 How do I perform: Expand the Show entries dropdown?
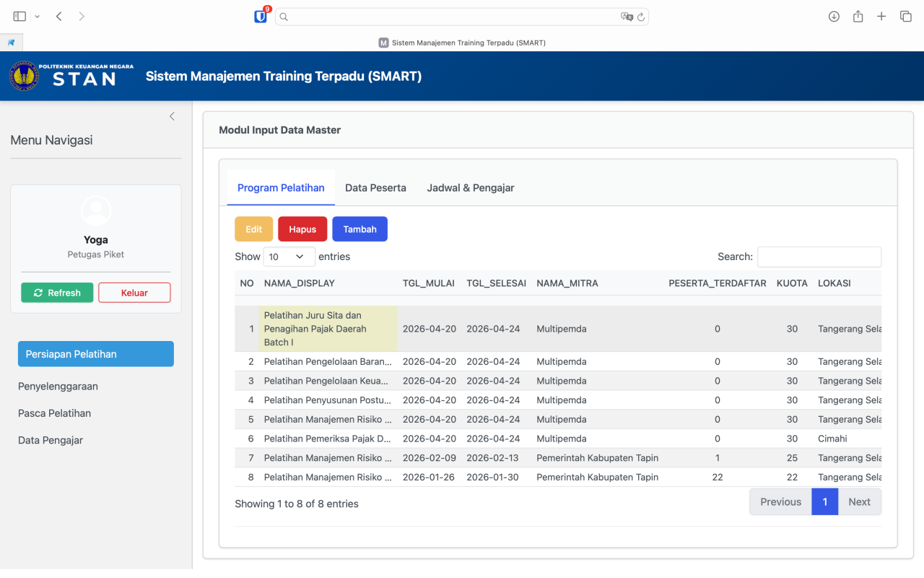289,256
